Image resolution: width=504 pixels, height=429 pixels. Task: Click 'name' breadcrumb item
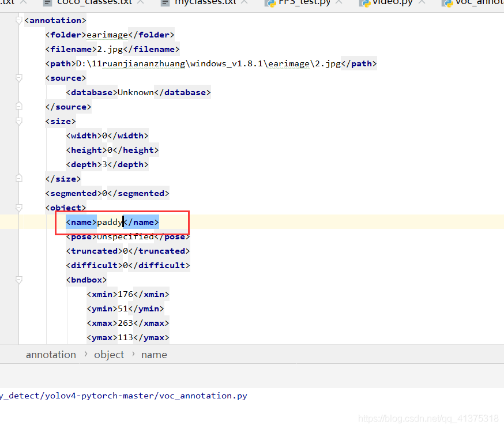(x=154, y=355)
